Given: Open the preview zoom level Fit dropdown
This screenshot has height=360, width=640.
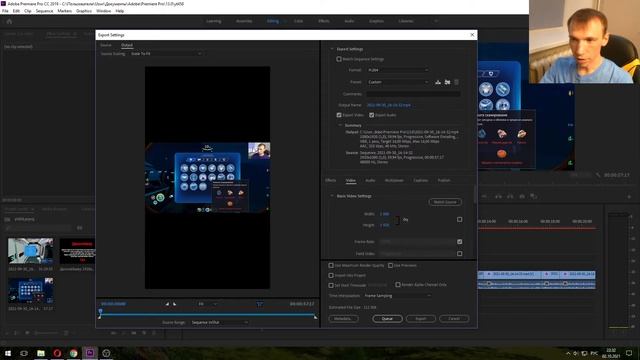Looking at the screenshot, I should tap(207, 304).
